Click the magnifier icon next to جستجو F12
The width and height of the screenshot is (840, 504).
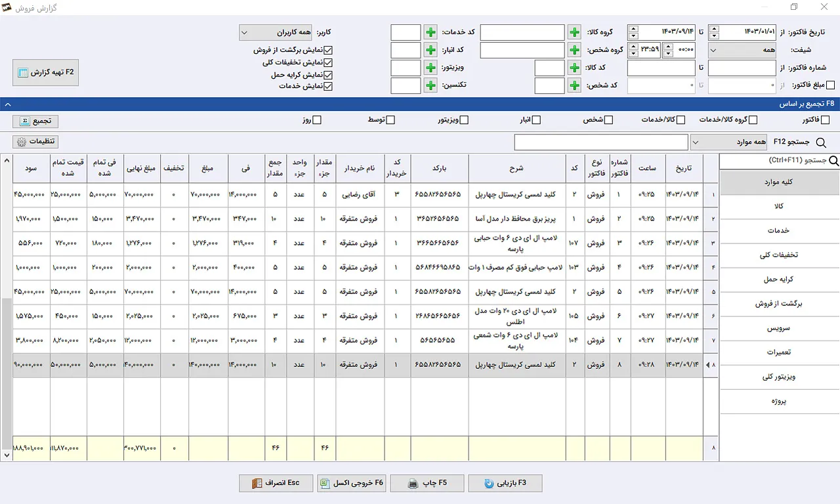click(x=820, y=142)
